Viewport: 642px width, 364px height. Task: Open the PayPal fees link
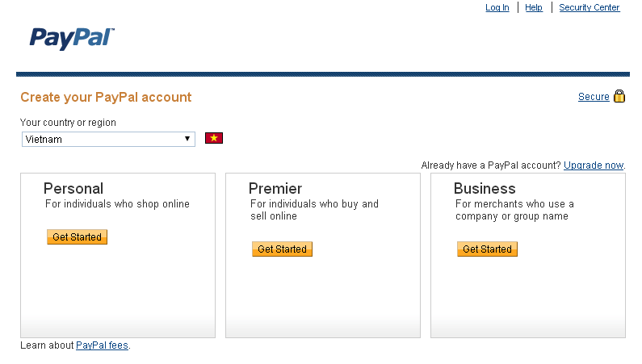click(102, 345)
